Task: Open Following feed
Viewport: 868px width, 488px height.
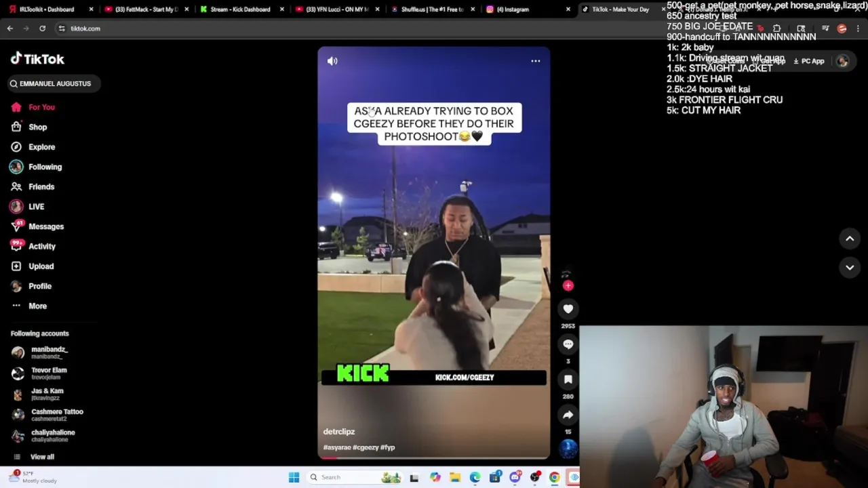Action: click(36, 167)
